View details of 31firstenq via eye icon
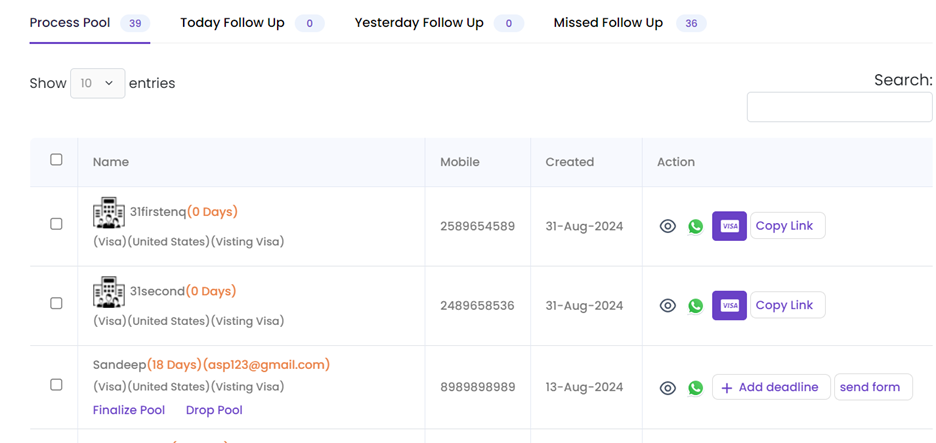The image size is (936, 443). (x=667, y=226)
